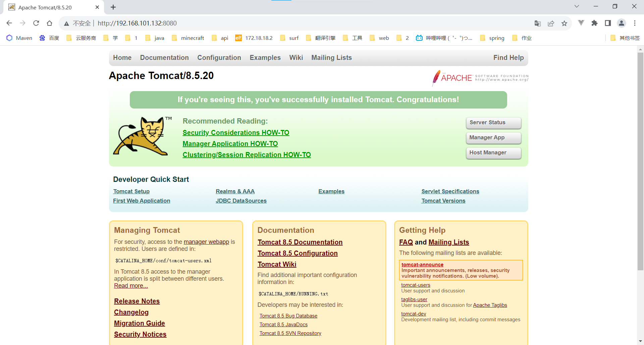Open Manager Application HOW-TO link
The width and height of the screenshot is (644, 345).
[230, 144]
